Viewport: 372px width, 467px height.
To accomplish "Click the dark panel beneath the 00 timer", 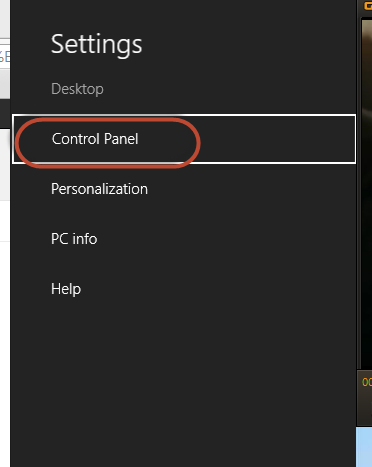I will (364, 408).
